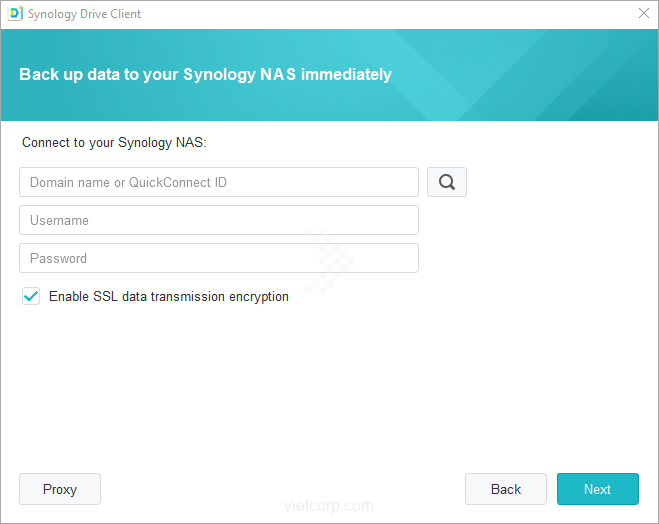The height and width of the screenshot is (524, 659).
Task: Click the faint diamond watermark logo
Action: (329, 258)
